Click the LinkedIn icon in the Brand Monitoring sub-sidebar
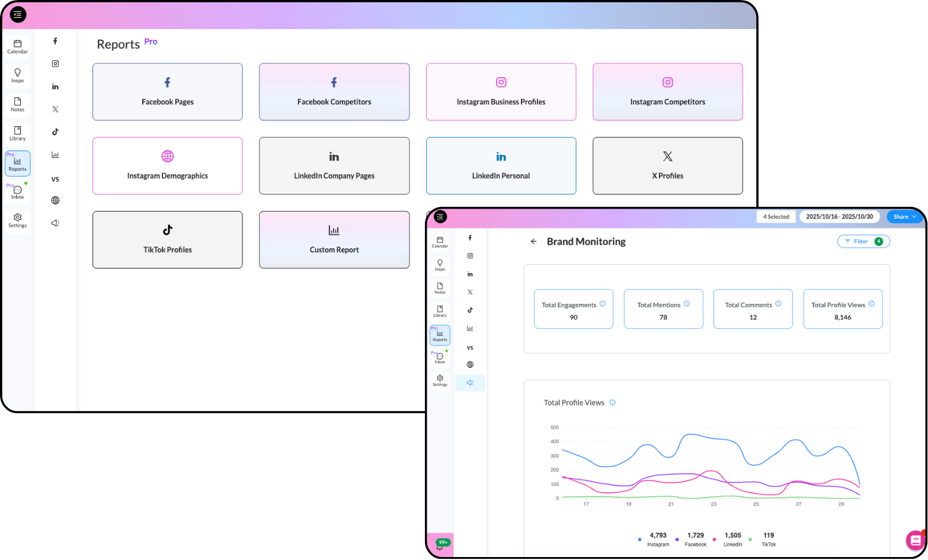Viewport: 928px width, 560px height. (470, 274)
